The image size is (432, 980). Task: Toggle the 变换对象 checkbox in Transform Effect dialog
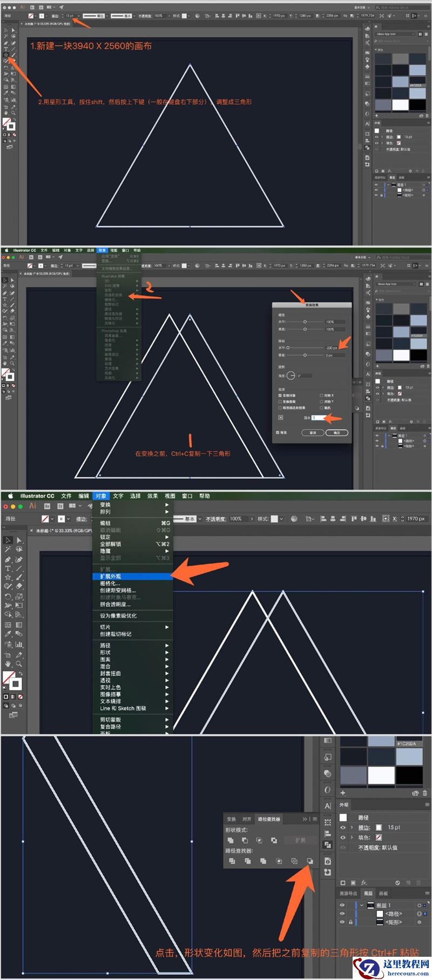[x=280, y=395]
